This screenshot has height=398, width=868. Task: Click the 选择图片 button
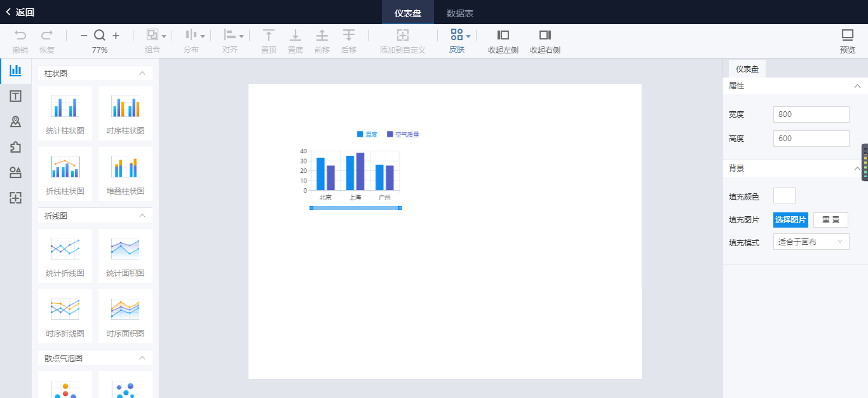790,220
